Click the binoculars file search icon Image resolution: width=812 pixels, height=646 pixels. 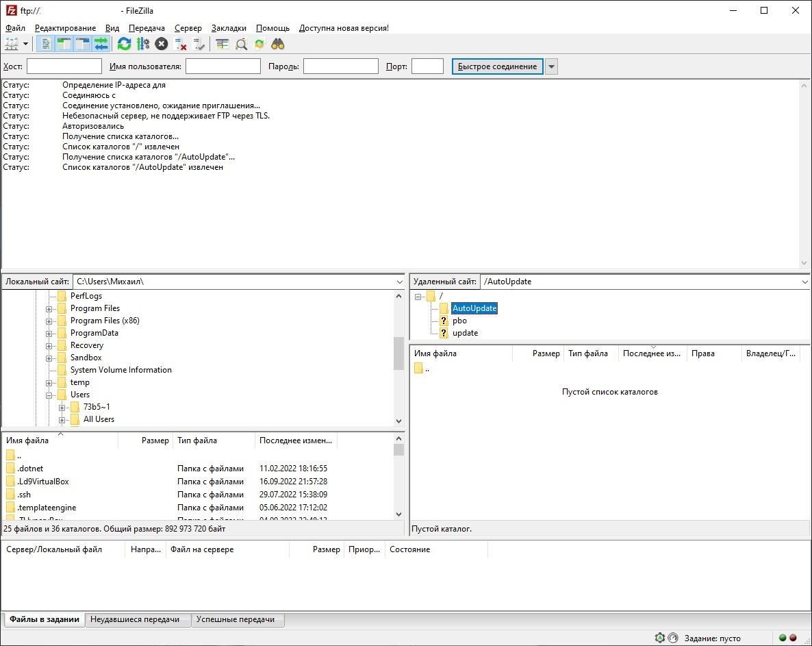tap(277, 44)
